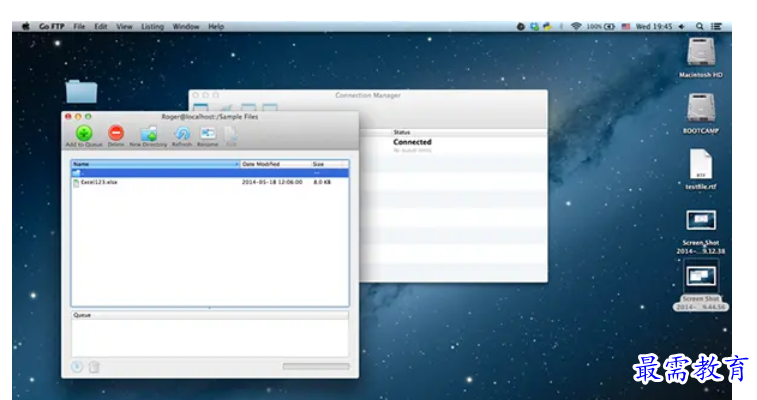757x400 pixels.
Task: Open the Go FTP application menu
Action: 52,27
